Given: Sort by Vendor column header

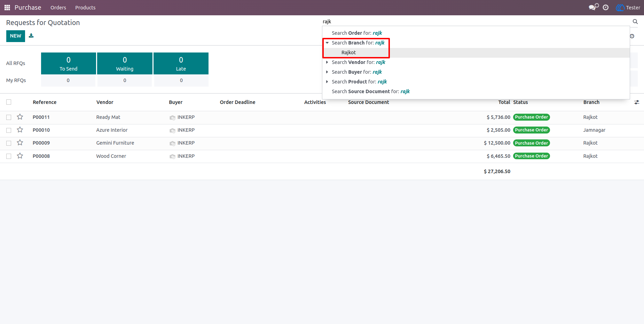Looking at the screenshot, I should [x=105, y=102].
